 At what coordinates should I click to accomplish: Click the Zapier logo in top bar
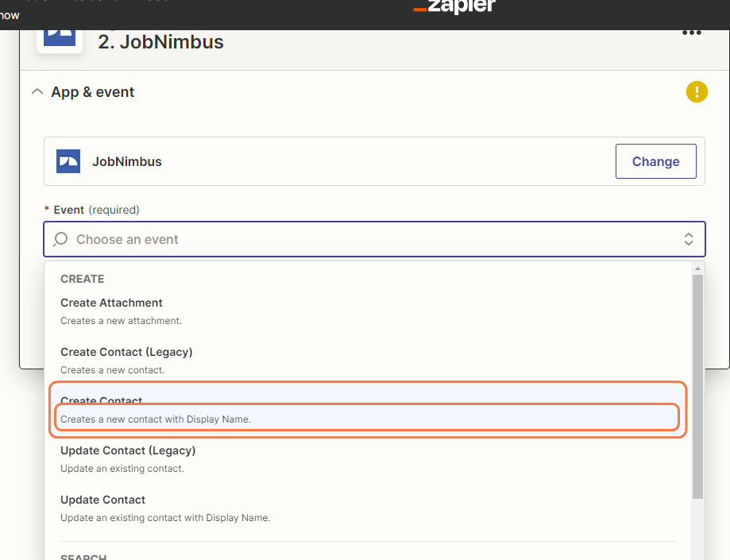tap(454, 7)
